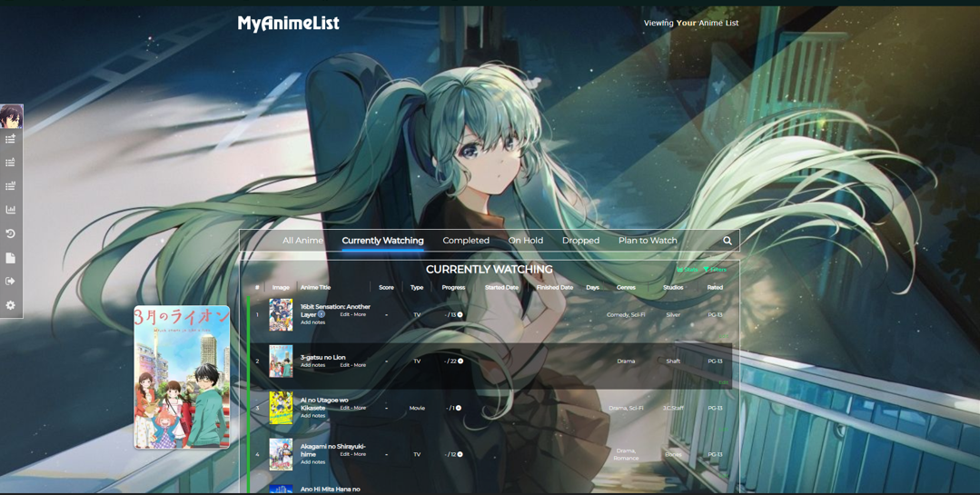Viewport: 980px width, 495px height.
Task: Click the 3-gatsu no Lion cover thumbnail in list
Action: 281,361
